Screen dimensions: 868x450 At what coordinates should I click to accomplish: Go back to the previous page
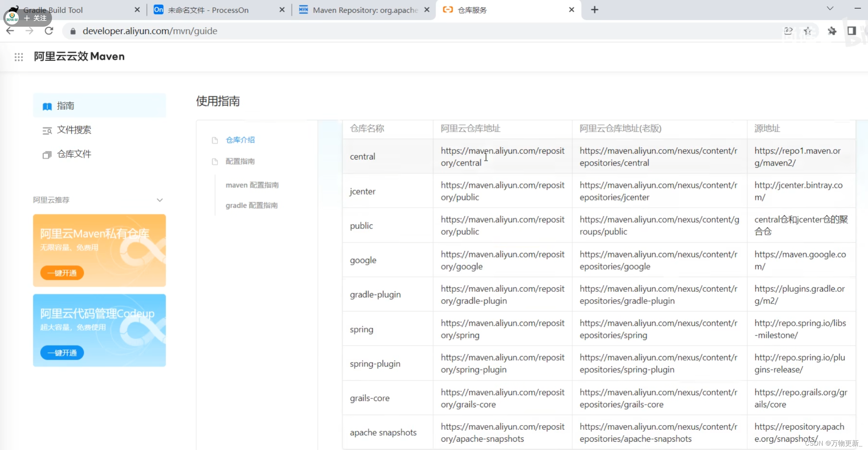point(10,31)
